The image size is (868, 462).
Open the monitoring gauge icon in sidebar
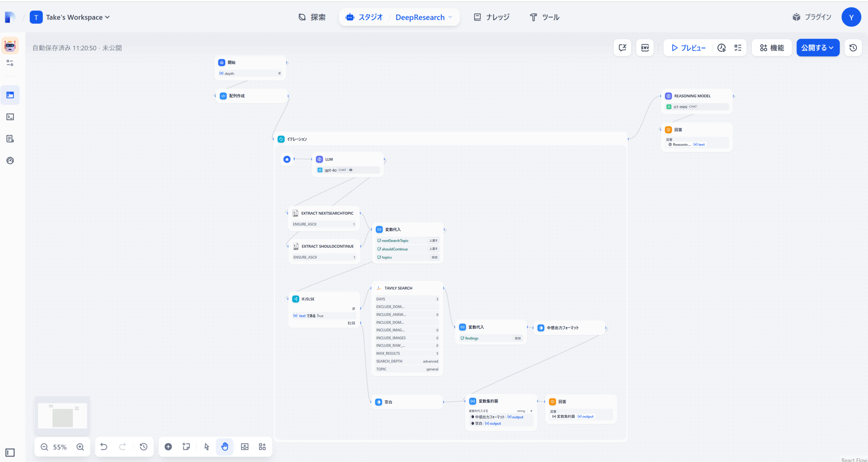10,161
